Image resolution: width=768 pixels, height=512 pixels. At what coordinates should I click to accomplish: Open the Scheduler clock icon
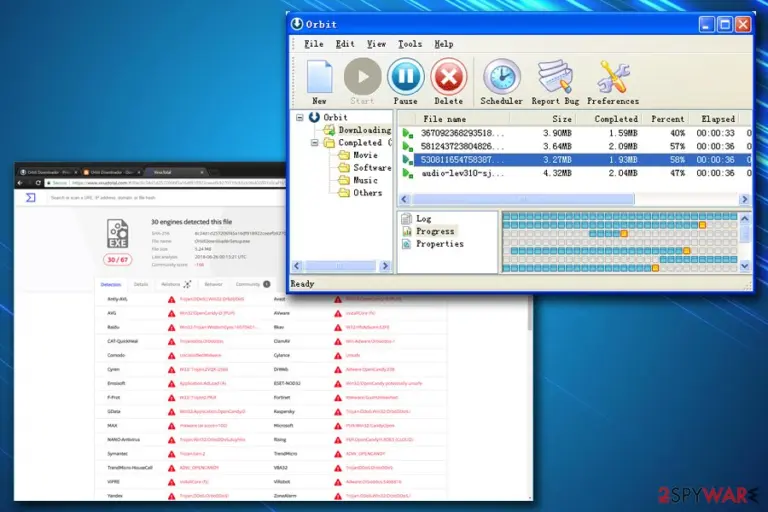click(x=502, y=76)
